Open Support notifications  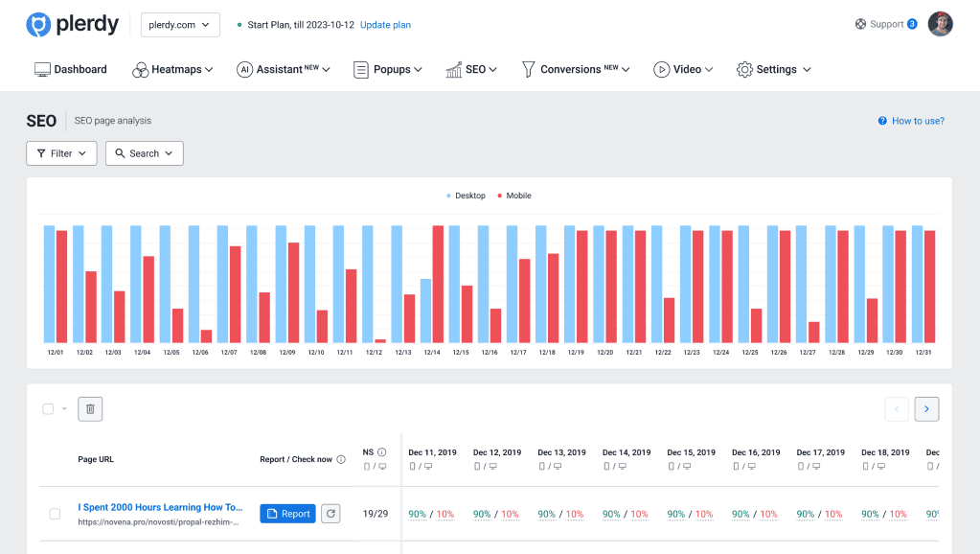882,23
